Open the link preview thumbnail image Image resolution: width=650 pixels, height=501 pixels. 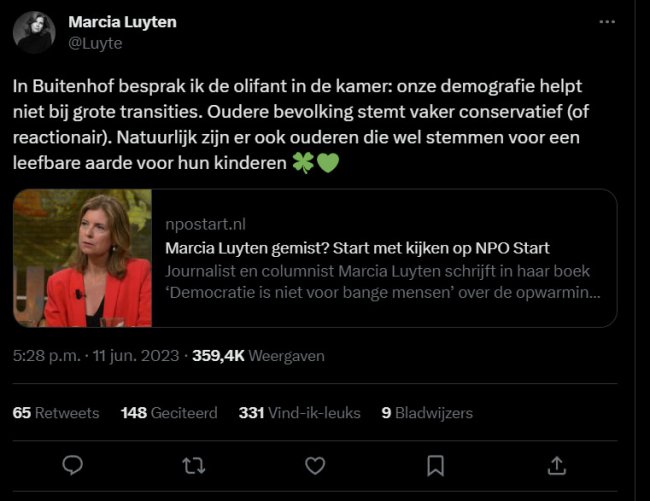[x=83, y=259]
